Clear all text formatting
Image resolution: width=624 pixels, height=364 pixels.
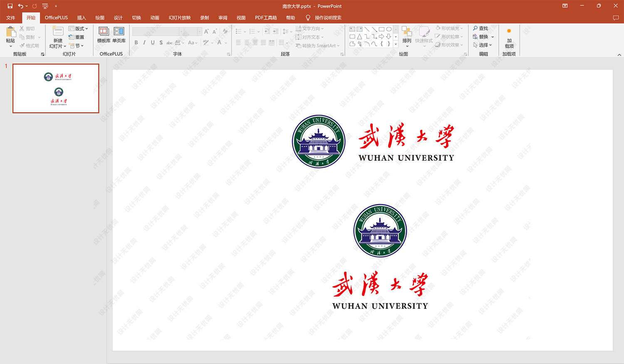click(x=225, y=32)
